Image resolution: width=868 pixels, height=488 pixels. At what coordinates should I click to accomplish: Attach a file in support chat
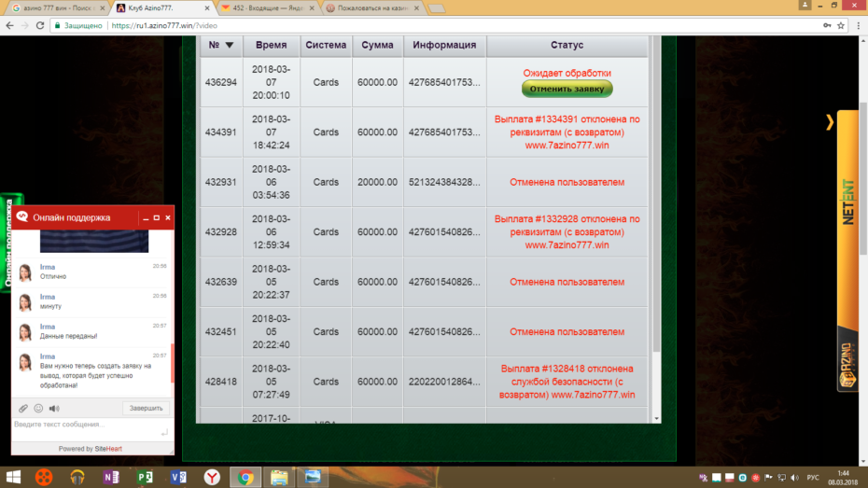(x=23, y=409)
